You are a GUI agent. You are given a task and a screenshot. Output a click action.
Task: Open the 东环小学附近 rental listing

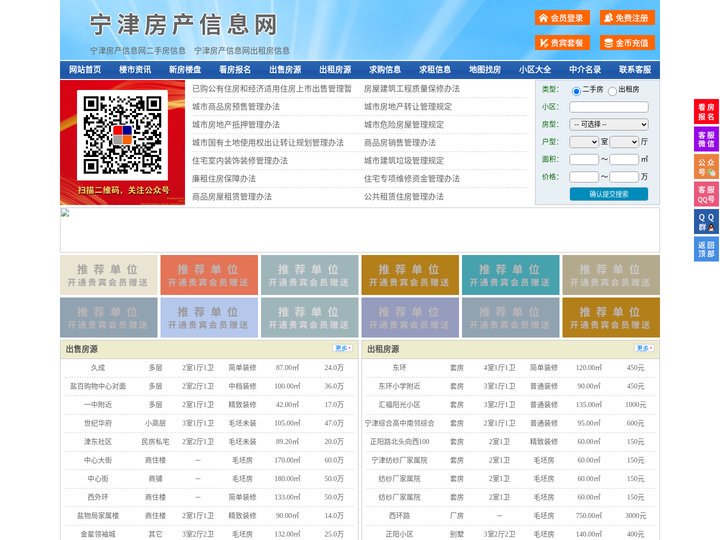(x=399, y=386)
